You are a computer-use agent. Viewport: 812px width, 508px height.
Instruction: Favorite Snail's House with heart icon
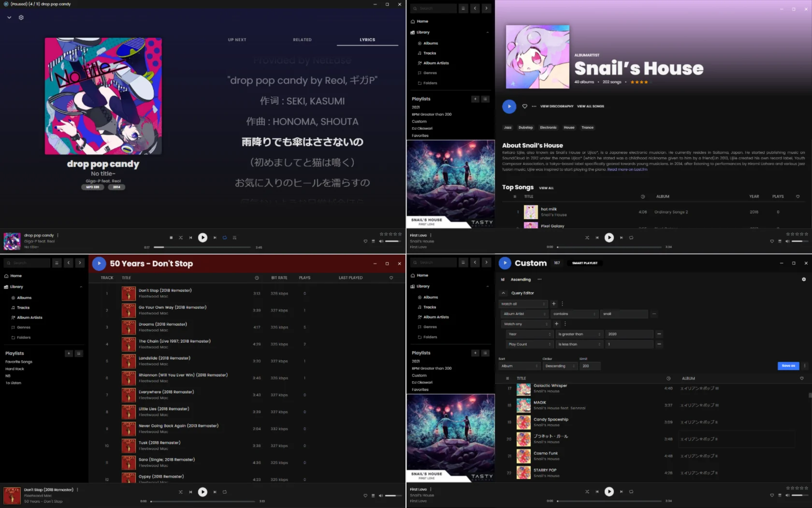[524, 106]
